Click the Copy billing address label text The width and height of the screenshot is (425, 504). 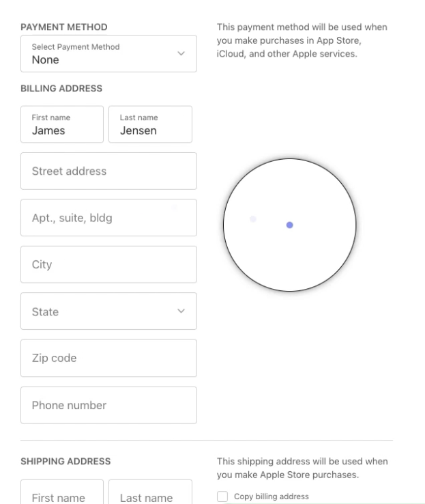point(271,496)
